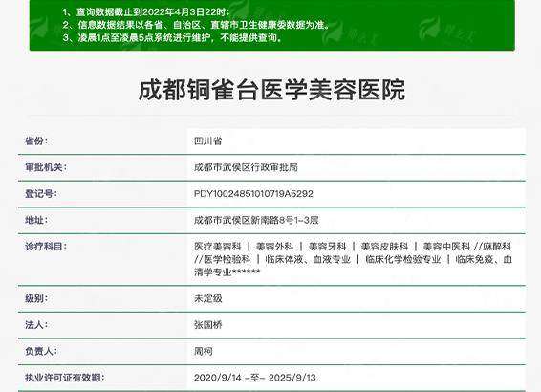Image resolution: width=541 pixels, height=392 pixels.
Task: Click the value 成都市武侯区行政审批局
Action: [246, 167]
